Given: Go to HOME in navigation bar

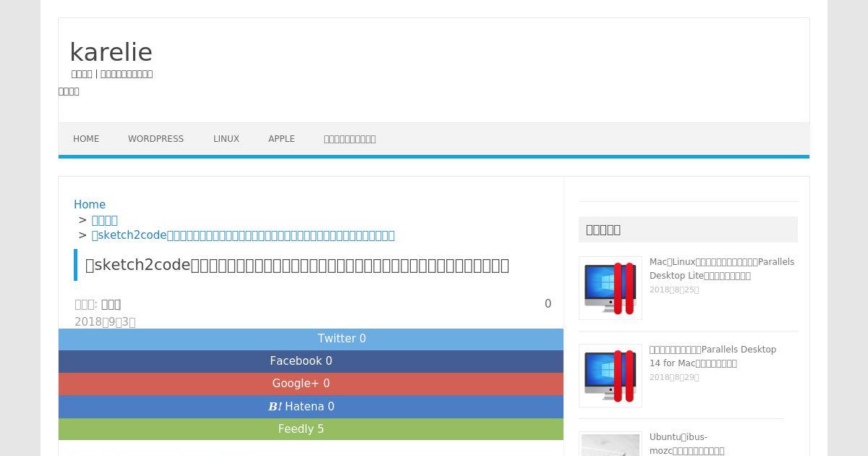Looking at the screenshot, I should pos(86,139).
